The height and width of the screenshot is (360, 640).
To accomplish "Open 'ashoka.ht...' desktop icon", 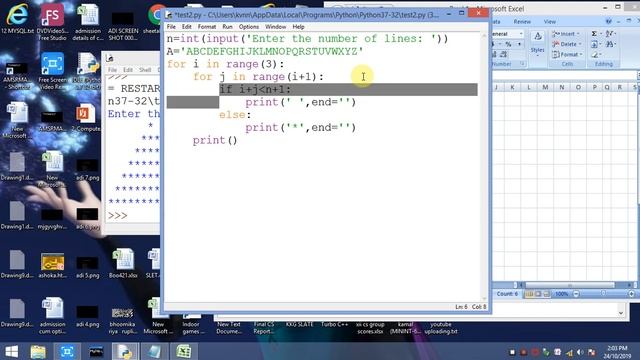I will (x=52, y=265).
